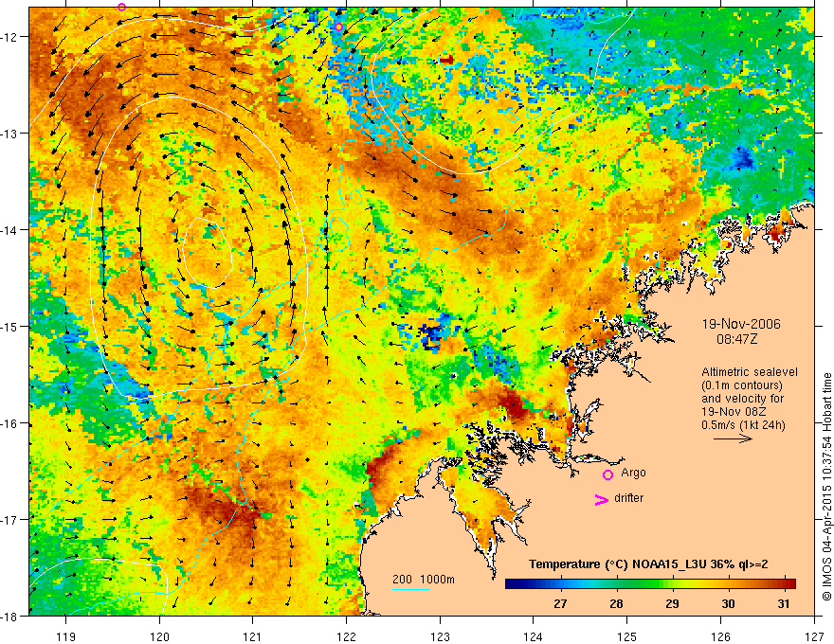Click the colorbar value 30
The width and height of the screenshot is (834, 644).
click(x=728, y=603)
